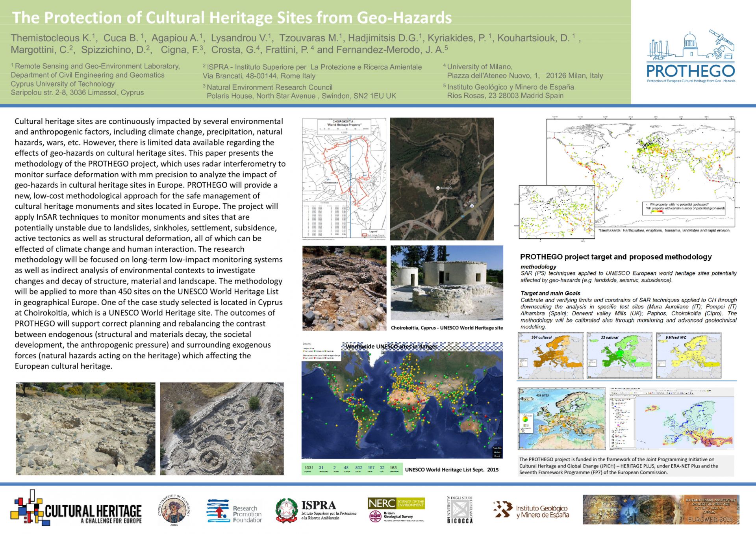Open the 405 SITES Europe terrain map
This screenshot has height=534, width=756.
pos(561,419)
